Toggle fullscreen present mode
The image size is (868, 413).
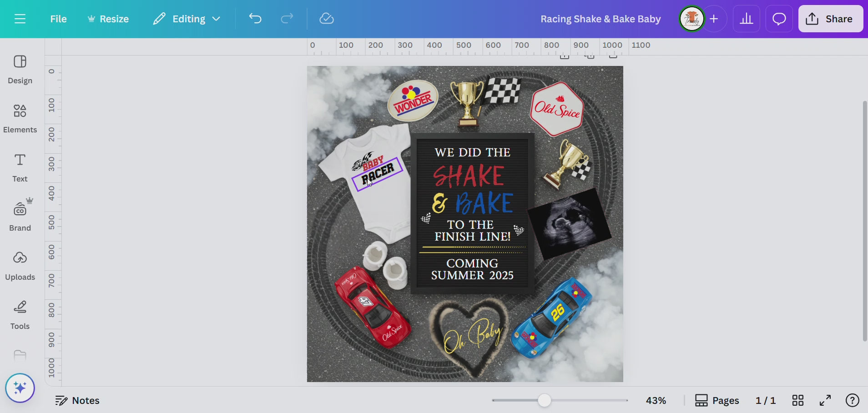pyautogui.click(x=825, y=400)
